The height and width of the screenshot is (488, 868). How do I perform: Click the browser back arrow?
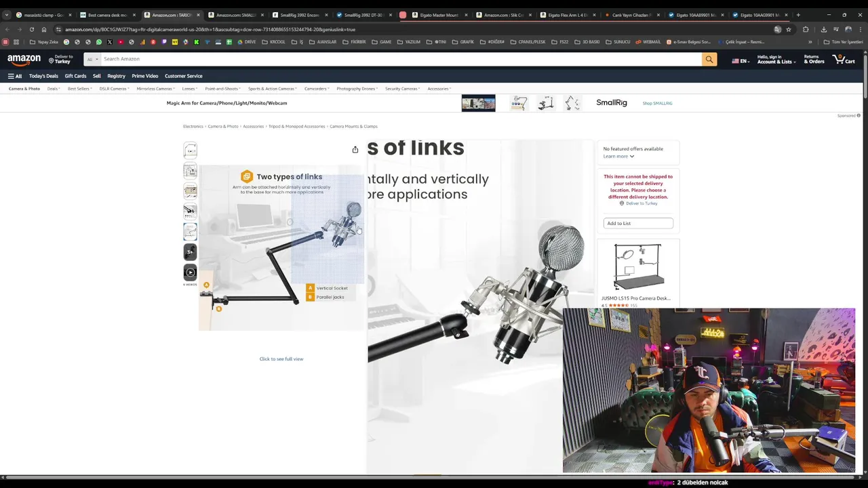(7, 29)
